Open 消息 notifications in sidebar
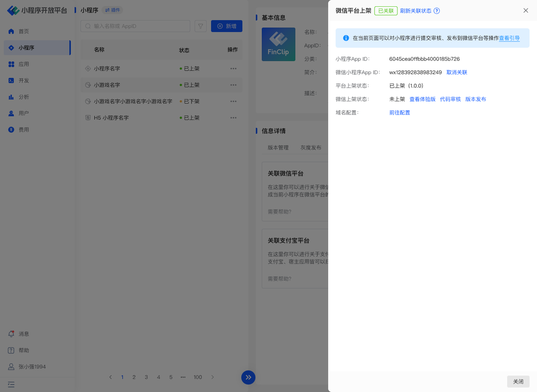Viewport: 537px width, 392px height. [x=24, y=334]
